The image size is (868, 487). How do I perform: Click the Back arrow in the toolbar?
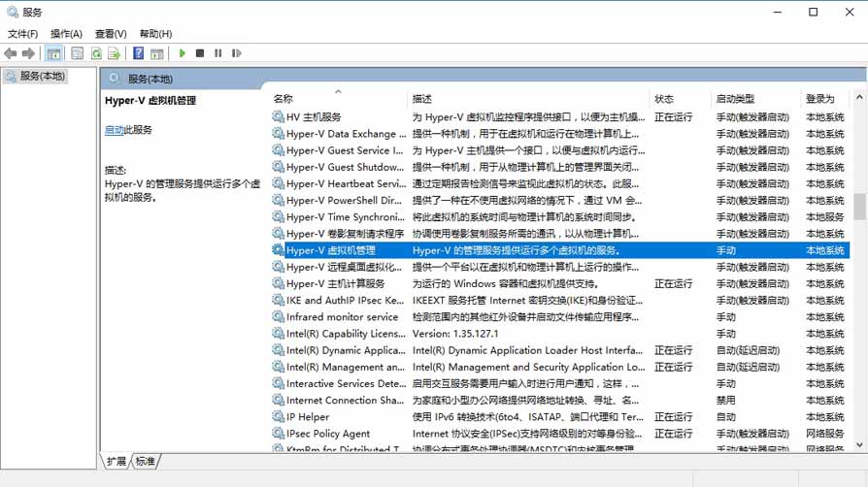11,53
